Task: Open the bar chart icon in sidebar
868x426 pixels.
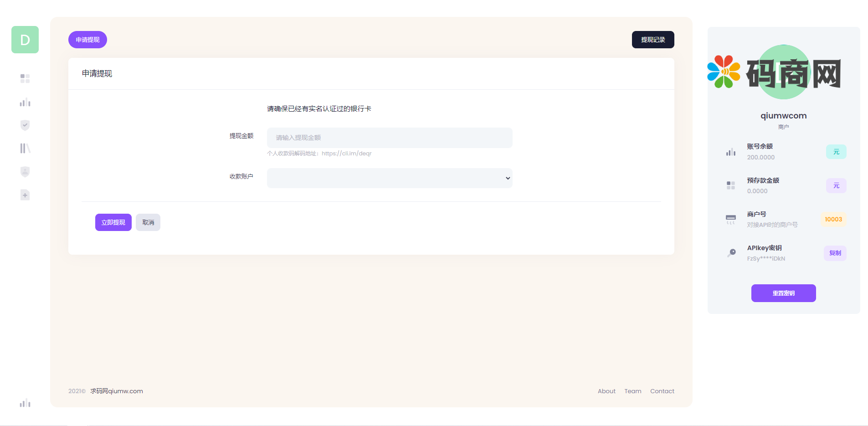Action: point(25,102)
